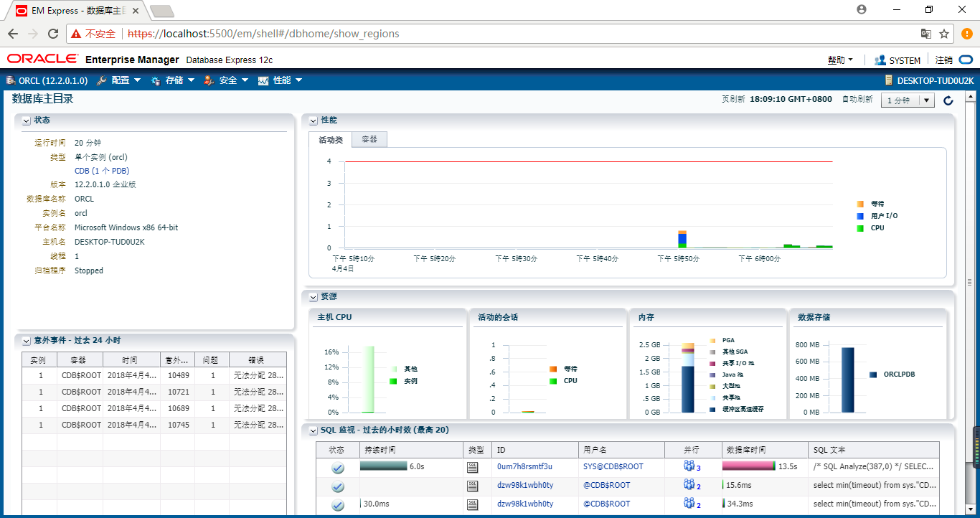This screenshot has width=980, height=518.
Task: Click the 注销 logout link
Action: [944, 60]
